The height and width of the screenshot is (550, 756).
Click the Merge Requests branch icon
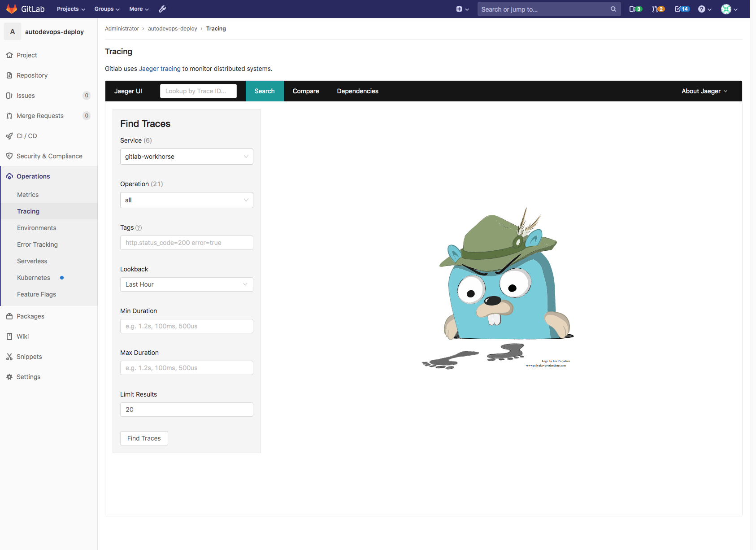click(x=9, y=115)
